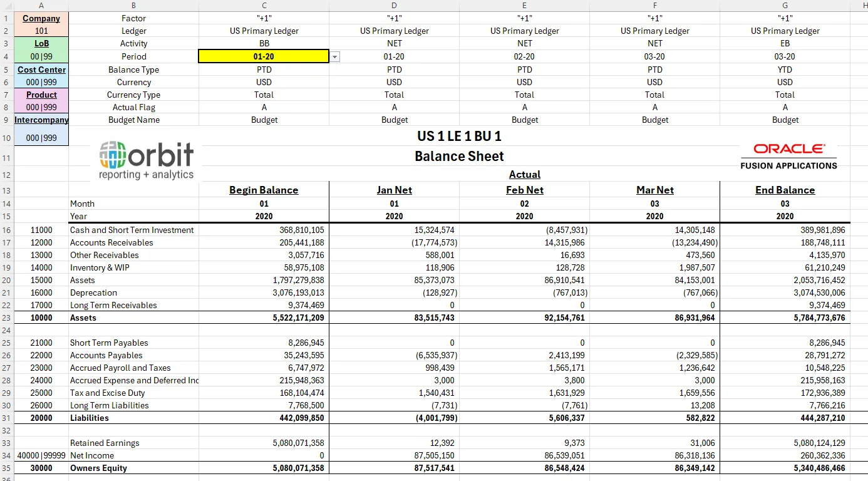Select row 16 header

[6, 230]
